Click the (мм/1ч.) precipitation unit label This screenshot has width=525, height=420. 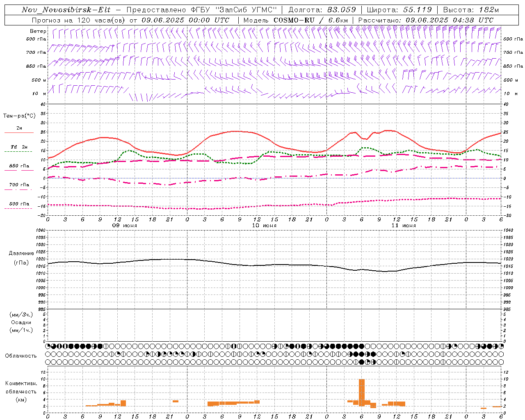(x=21, y=330)
